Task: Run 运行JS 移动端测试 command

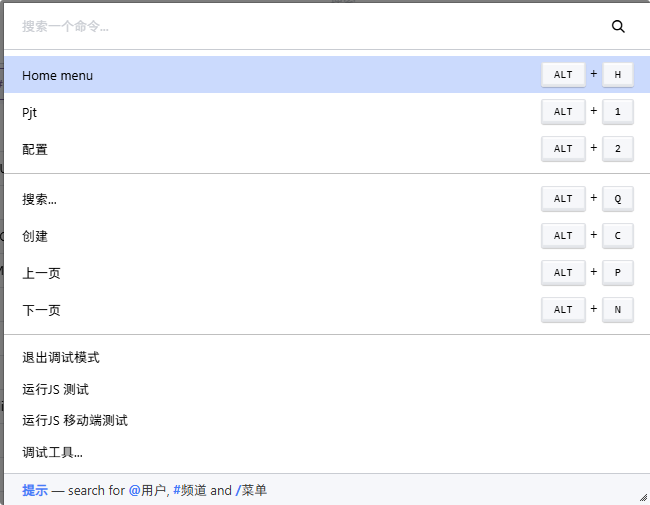Action: pos(327,420)
